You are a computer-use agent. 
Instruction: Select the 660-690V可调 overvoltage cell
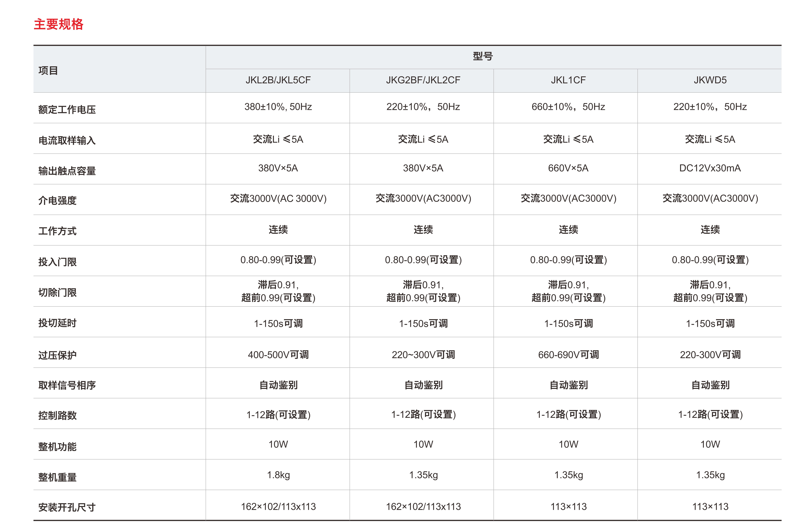568,355
